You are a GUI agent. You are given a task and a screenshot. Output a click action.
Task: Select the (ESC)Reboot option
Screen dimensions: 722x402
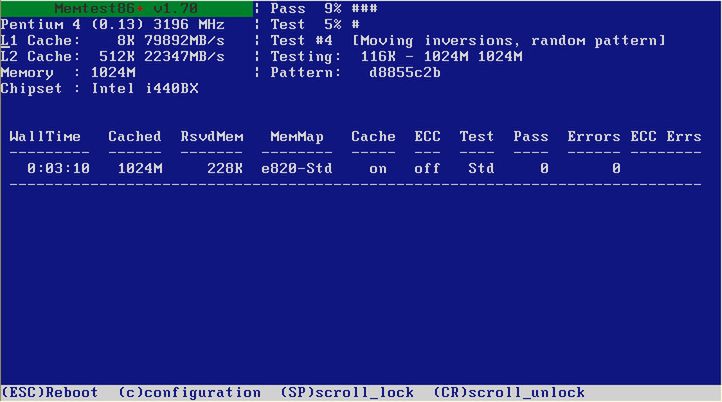point(50,392)
